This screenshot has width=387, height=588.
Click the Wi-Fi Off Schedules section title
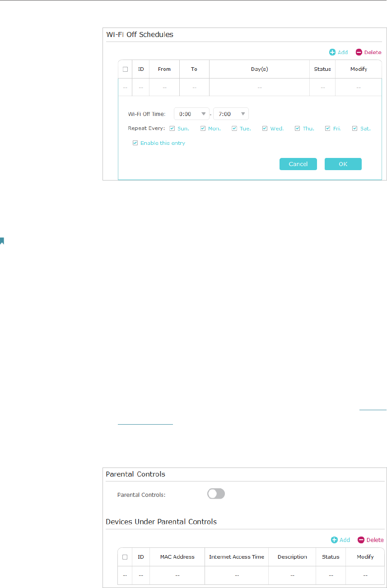tap(140, 34)
